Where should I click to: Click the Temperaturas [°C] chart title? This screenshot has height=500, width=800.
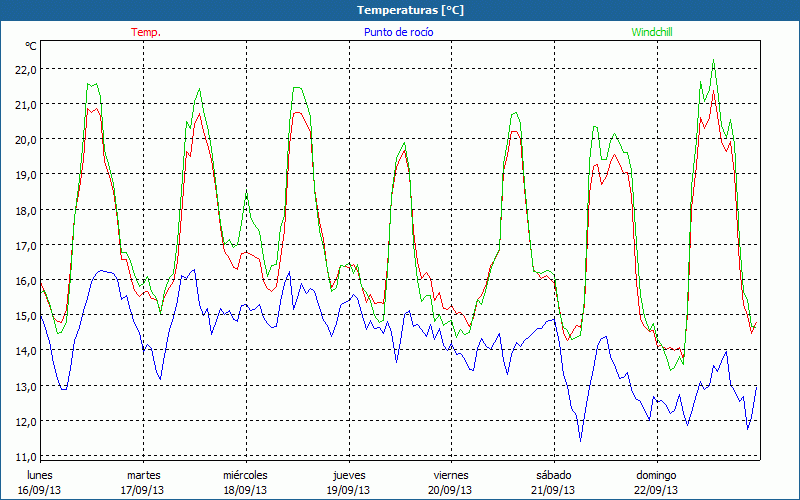click(410, 10)
